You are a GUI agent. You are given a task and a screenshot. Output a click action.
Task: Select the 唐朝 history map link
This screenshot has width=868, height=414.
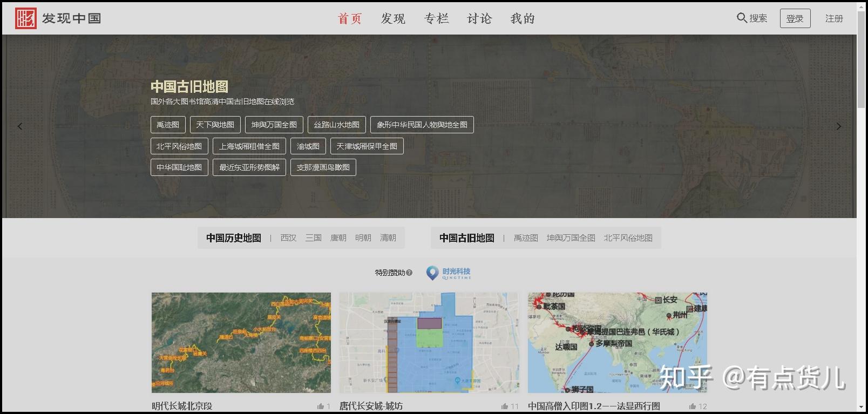tap(338, 238)
